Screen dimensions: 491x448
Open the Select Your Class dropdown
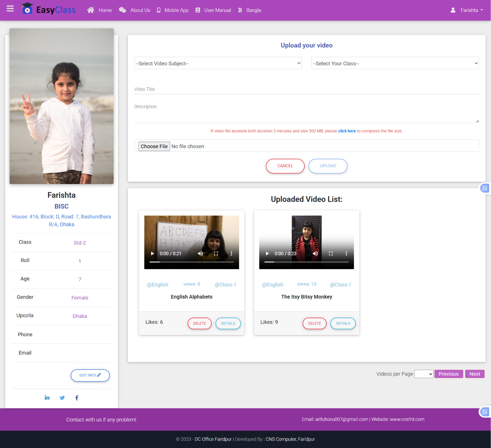point(395,63)
